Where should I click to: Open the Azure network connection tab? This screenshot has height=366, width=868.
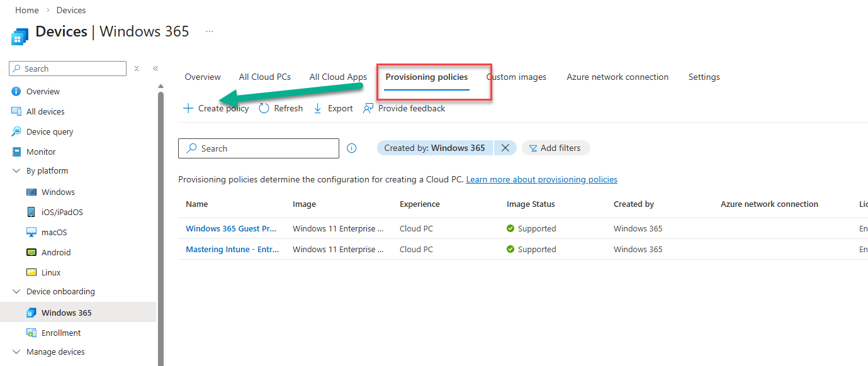tap(617, 77)
